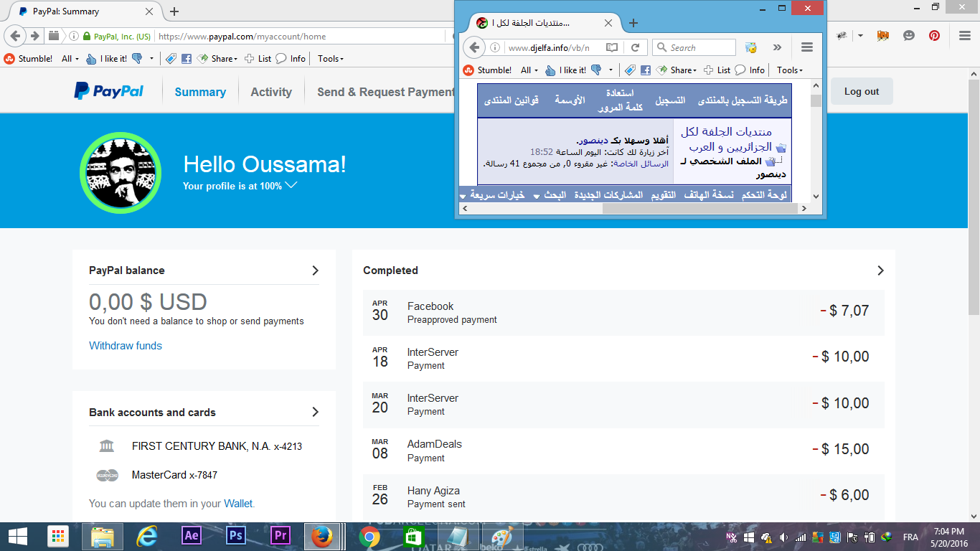Open new tab in the PayPal window
The height and width of the screenshot is (551, 980).
[x=174, y=11]
